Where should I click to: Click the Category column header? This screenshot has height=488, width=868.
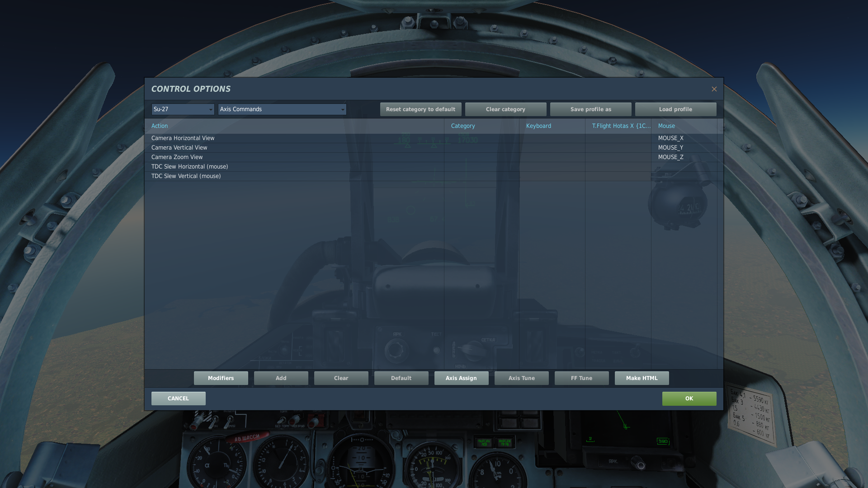(x=481, y=126)
